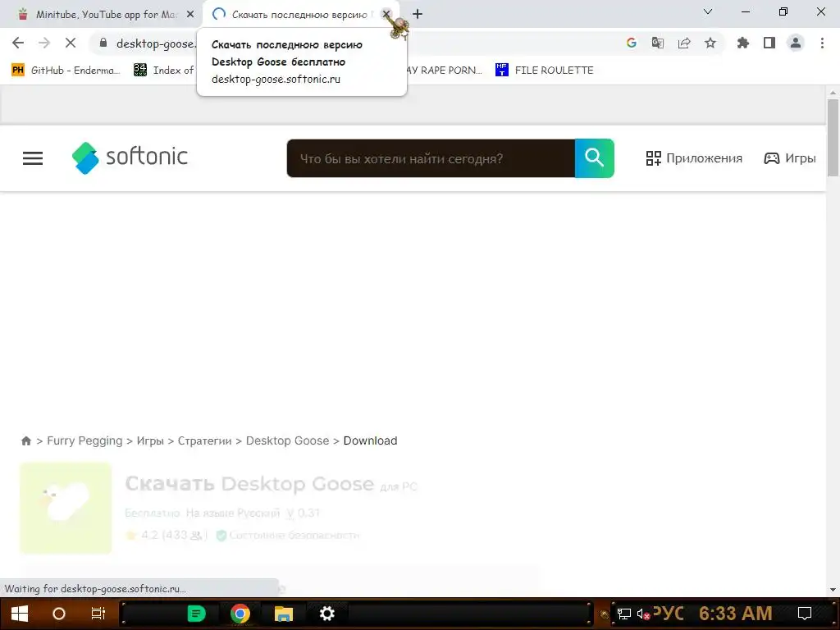Open the GitHub - Enderma bookmark
840x630 pixels.
click(66, 71)
